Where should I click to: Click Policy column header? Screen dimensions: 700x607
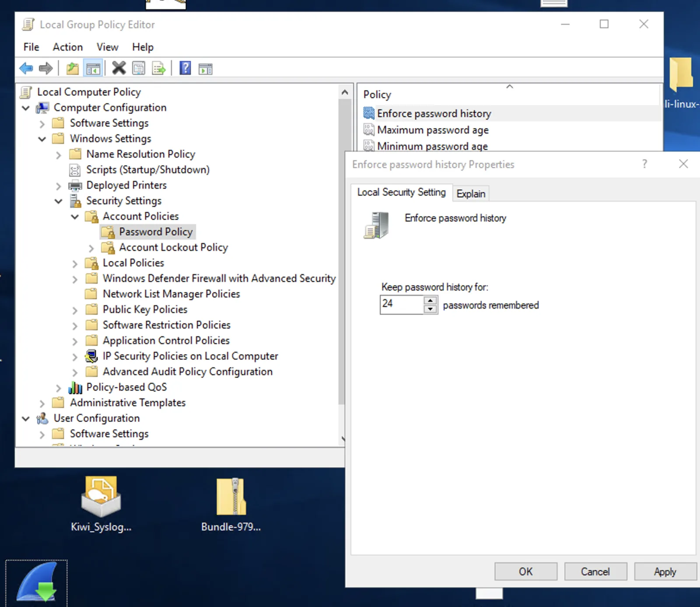pyautogui.click(x=510, y=95)
